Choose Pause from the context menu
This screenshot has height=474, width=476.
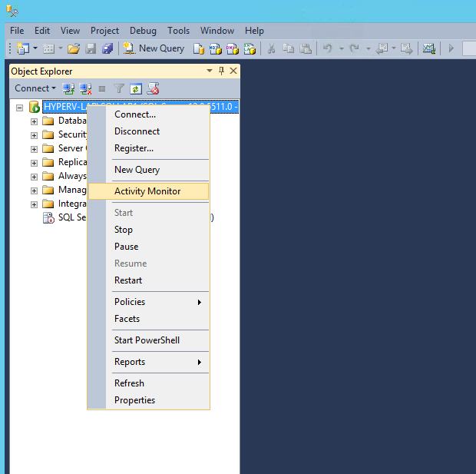pos(148,247)
